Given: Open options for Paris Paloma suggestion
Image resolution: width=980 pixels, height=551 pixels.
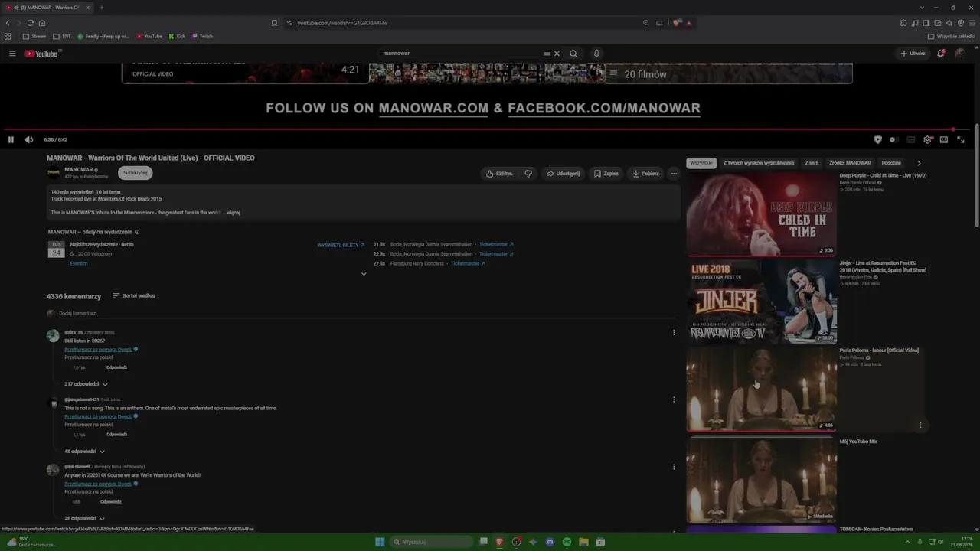Looking at the screenshot, I should tap(920, 425).
